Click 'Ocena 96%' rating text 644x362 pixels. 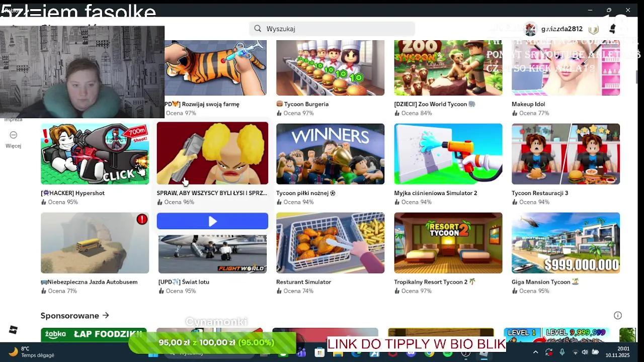point(179,202)
